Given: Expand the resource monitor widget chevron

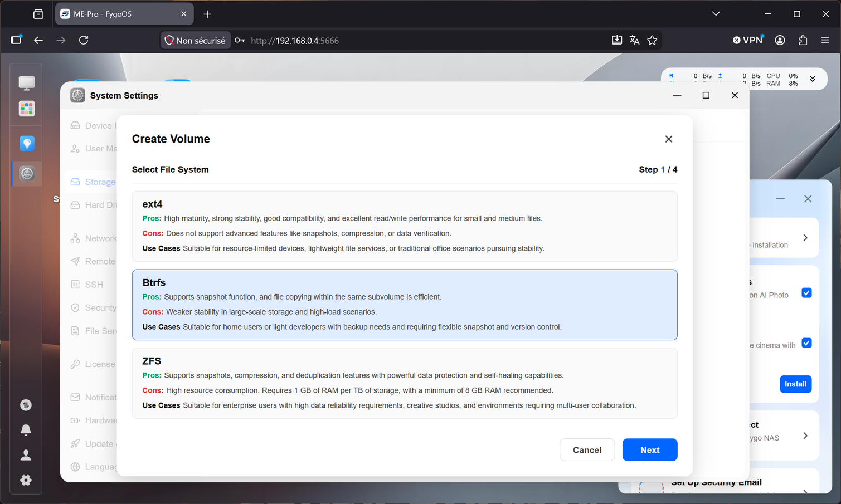Looking at the screenshot, I should click(813, 79).
